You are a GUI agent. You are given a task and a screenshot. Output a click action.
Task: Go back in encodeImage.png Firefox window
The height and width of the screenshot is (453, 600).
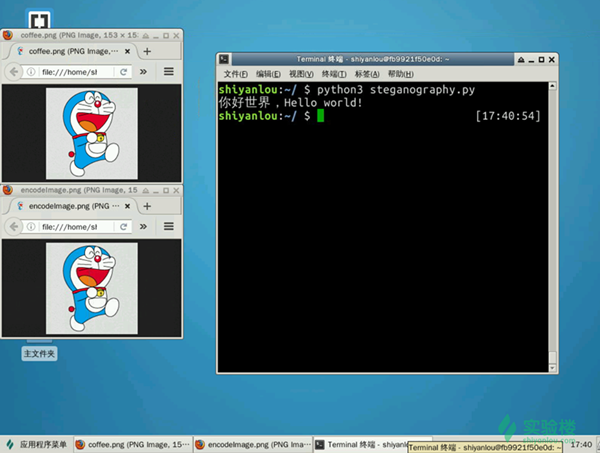(x=14, y=227)
